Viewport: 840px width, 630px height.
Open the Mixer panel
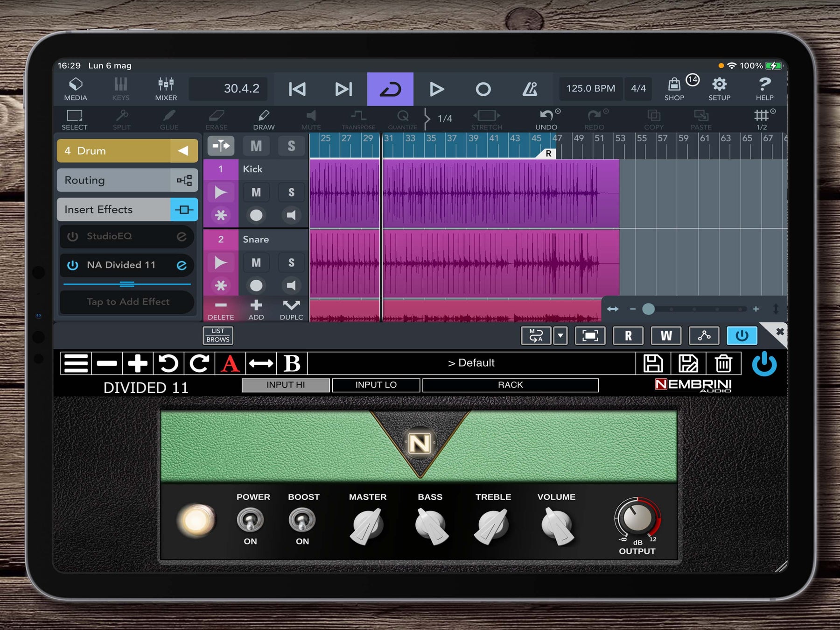[x=166, y=89]
